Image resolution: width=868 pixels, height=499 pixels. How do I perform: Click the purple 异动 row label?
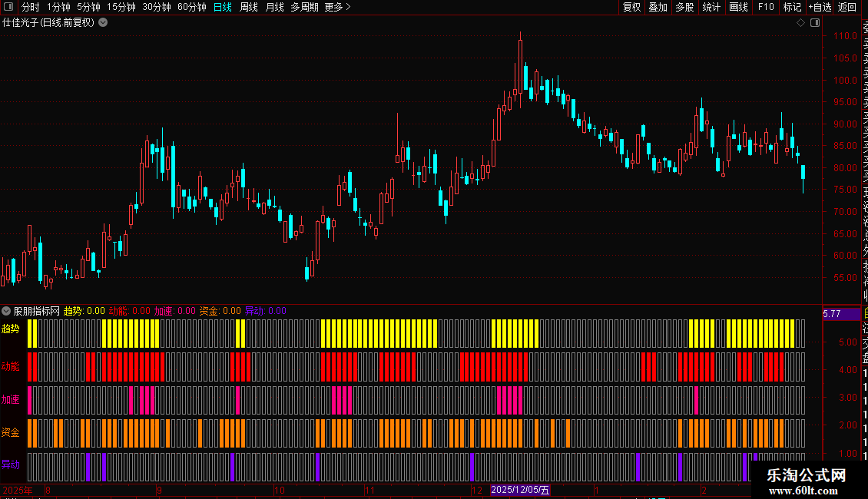pos(11,464)
